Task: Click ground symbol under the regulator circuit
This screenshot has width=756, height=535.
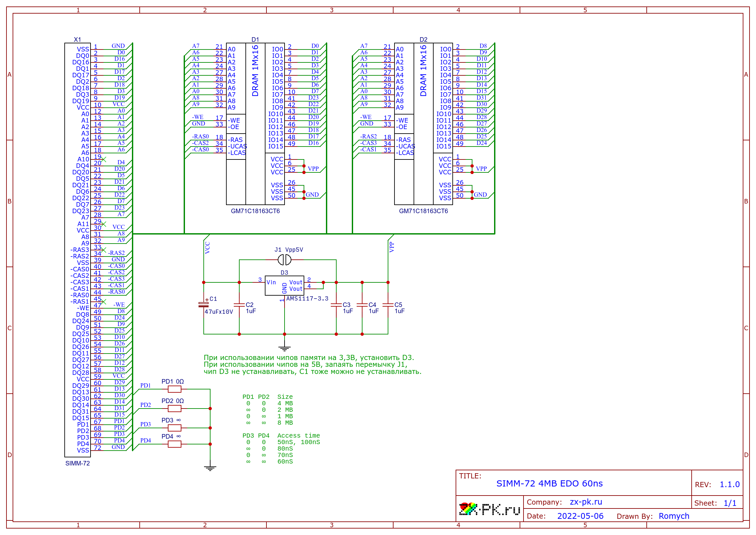Action: click(x=284, y=349)
